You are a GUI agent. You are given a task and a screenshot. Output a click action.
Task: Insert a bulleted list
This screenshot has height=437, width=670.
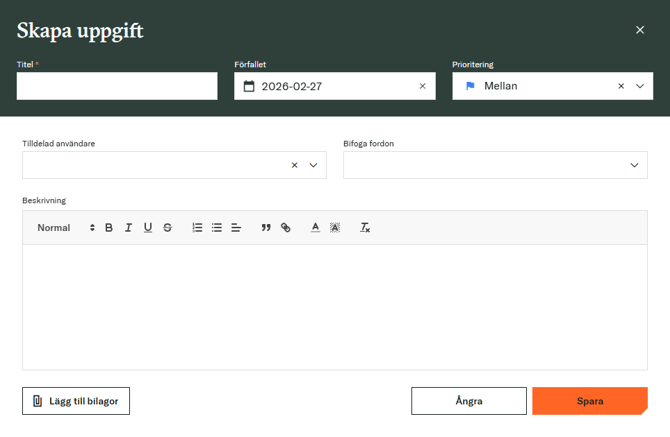(x=217, y=228)
